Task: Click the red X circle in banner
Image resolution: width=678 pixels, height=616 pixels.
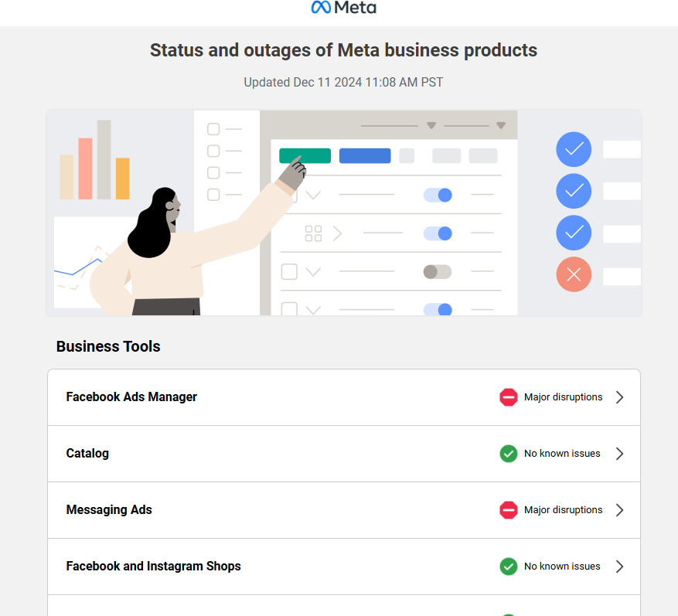Action: point(574,274)
